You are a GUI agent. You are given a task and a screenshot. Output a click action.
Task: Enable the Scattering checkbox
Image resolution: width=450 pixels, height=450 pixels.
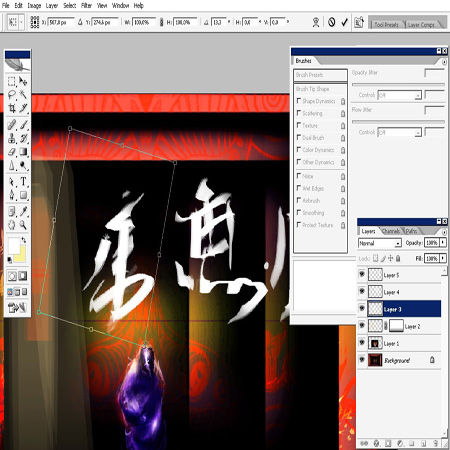(299, 113)
